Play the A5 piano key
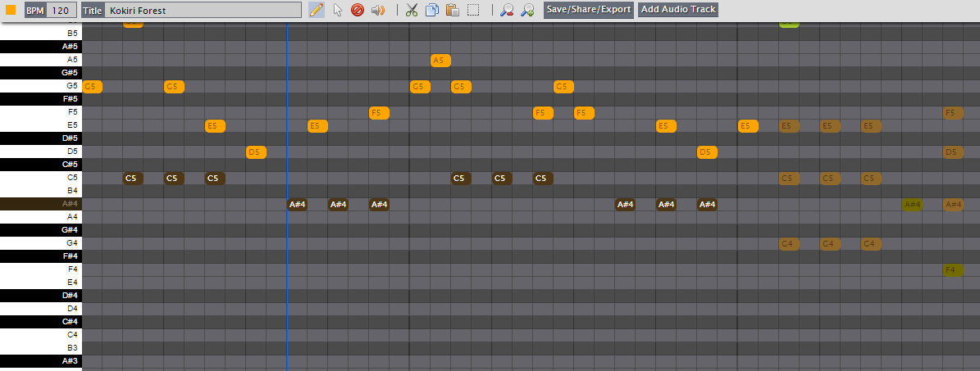Viewport: 980px width, 371px height. (41, 60)
